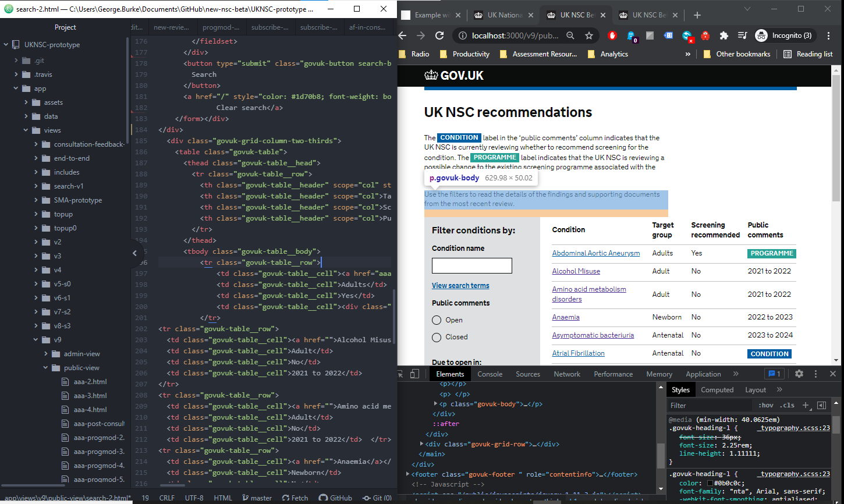Open Other bookmarks folder
The width and height of the screenshot is (844, 504).
(x=736, y=54)
